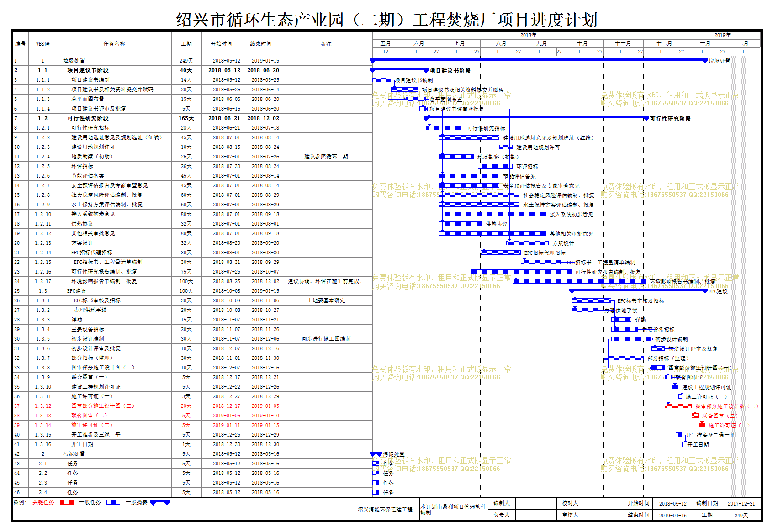Viewport: 773px width, 532px height.
Task: Click the end date 2018-10-07
Action: coord(265,272)
